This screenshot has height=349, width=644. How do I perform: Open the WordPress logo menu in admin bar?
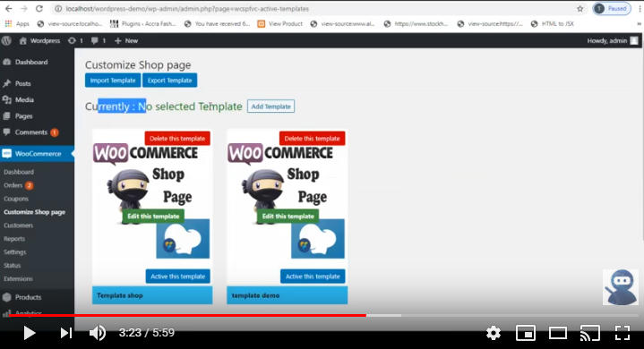(x=6, y=40)
